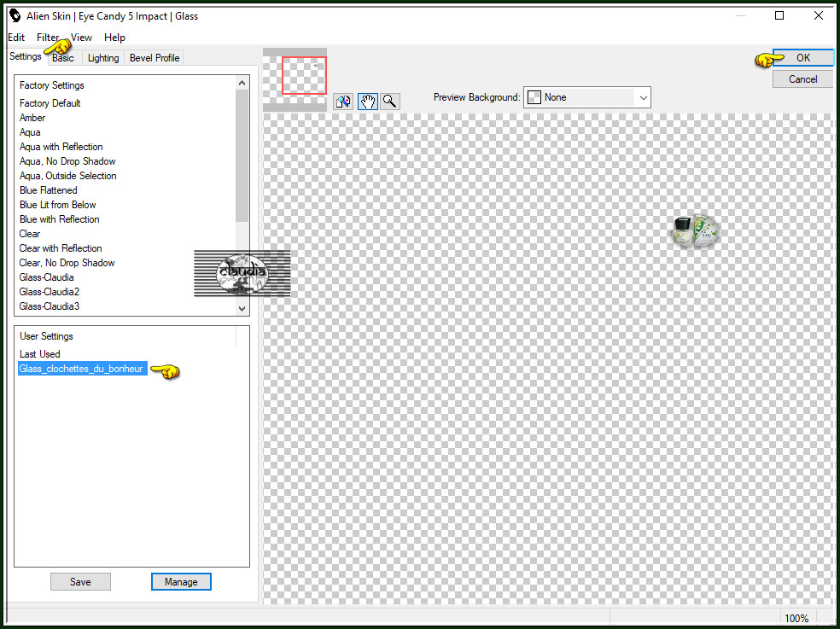This screenshot has width=840, height=629.
Task: Select Glass_clochettes_du_bonheur user setting
Action: coord(83,369)
